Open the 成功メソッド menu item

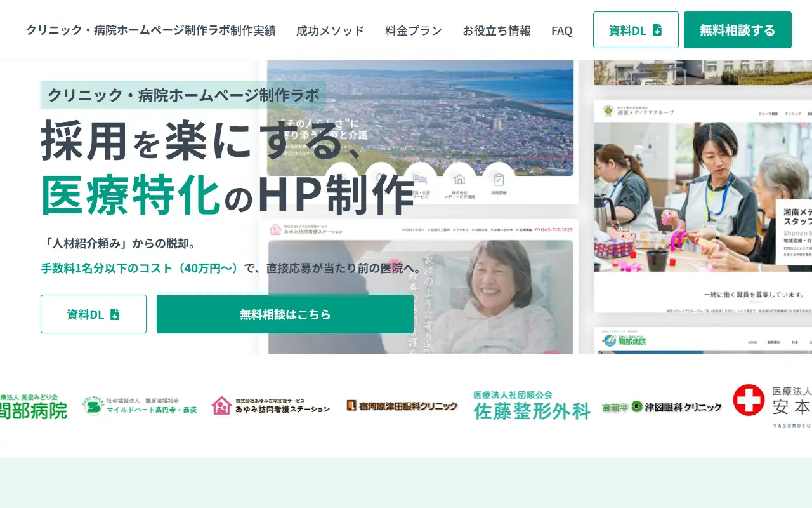[330, 30]
